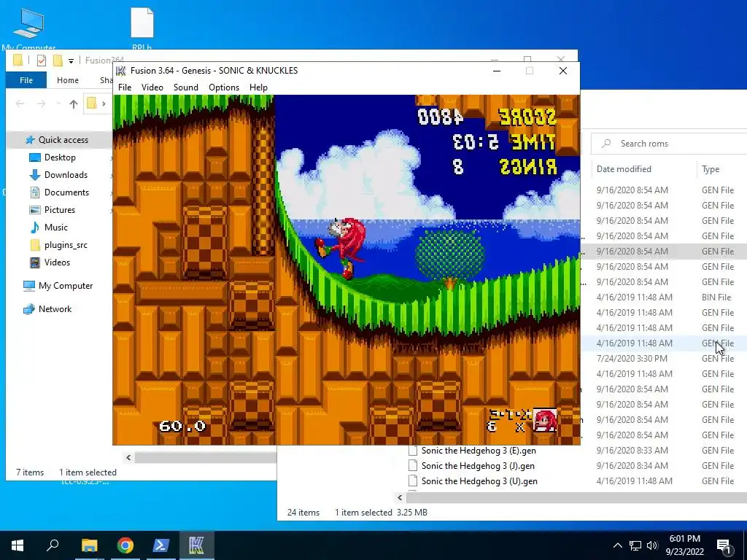Open taskbar Search magnifier
Viewport: 747px width, 560px height.
(x=53, y=545)
